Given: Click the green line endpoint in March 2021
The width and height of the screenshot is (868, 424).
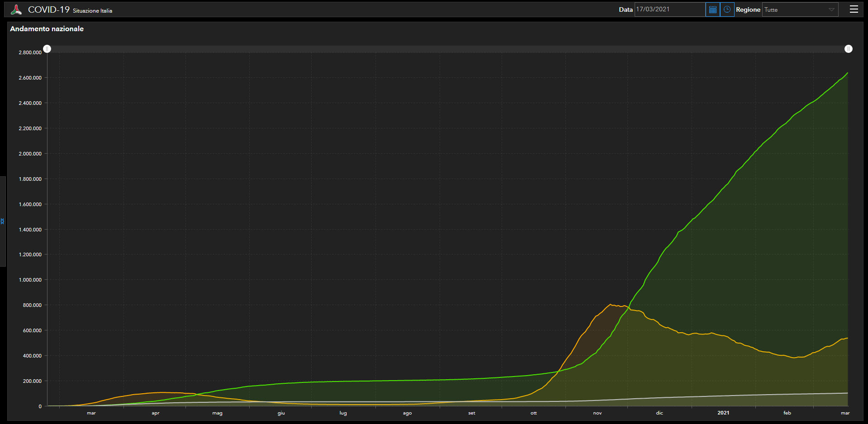Looking at the screenshot, I should point(847,73).
